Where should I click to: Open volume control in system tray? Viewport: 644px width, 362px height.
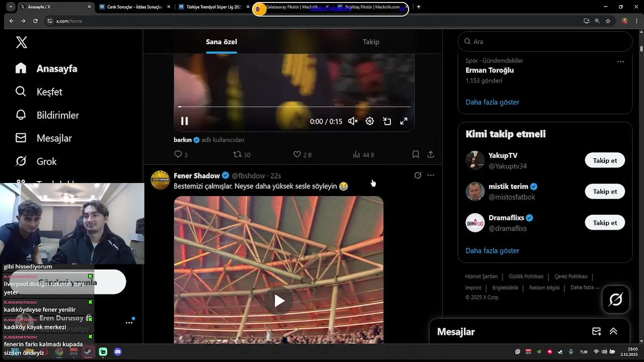point(604,352)
